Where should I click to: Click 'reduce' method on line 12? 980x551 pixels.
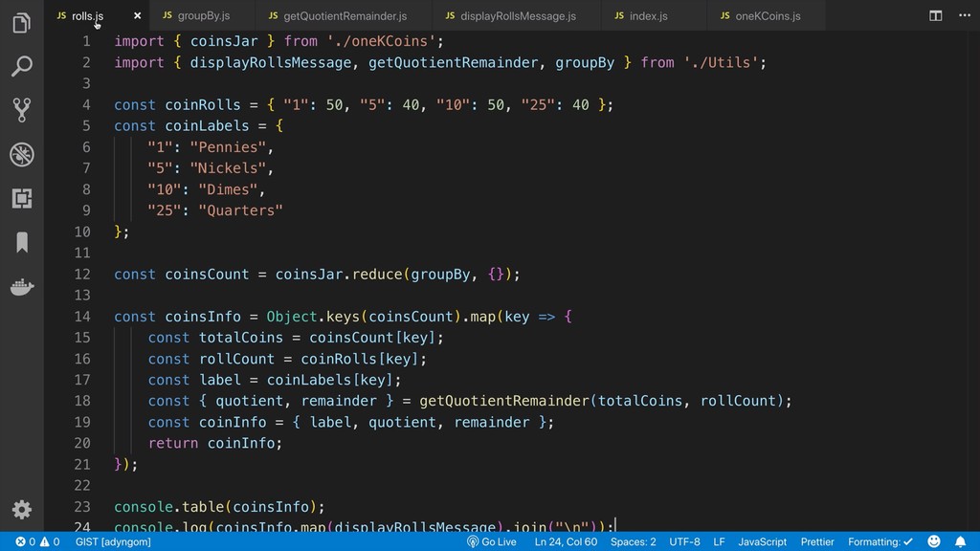(377, 275)
